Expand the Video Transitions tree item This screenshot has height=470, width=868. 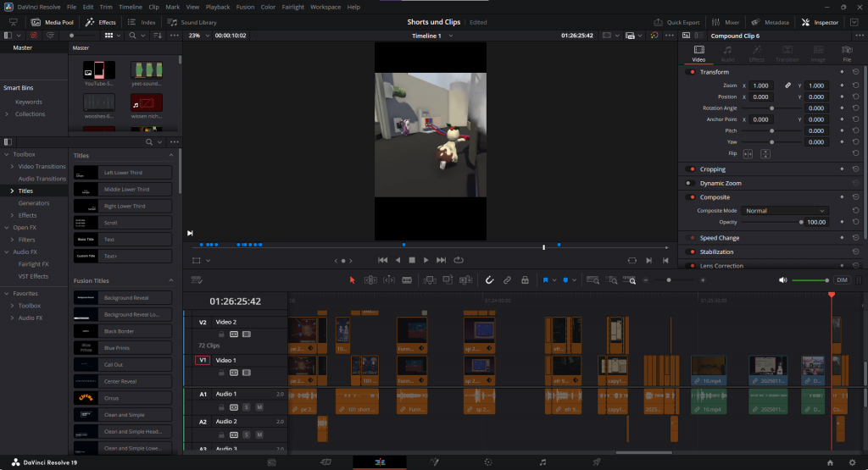click(x=12, y=167)
